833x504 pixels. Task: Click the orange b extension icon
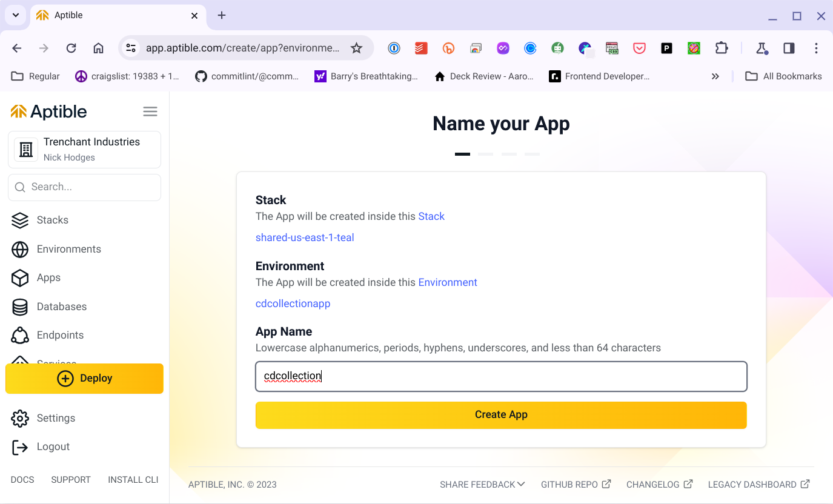pos(449,48)
